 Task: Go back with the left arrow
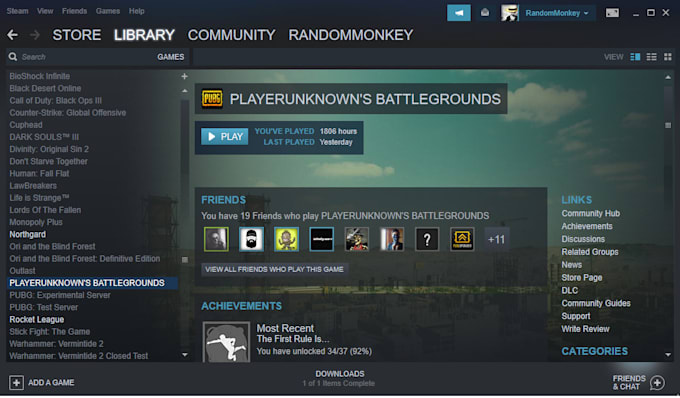[x=13, y=35]
